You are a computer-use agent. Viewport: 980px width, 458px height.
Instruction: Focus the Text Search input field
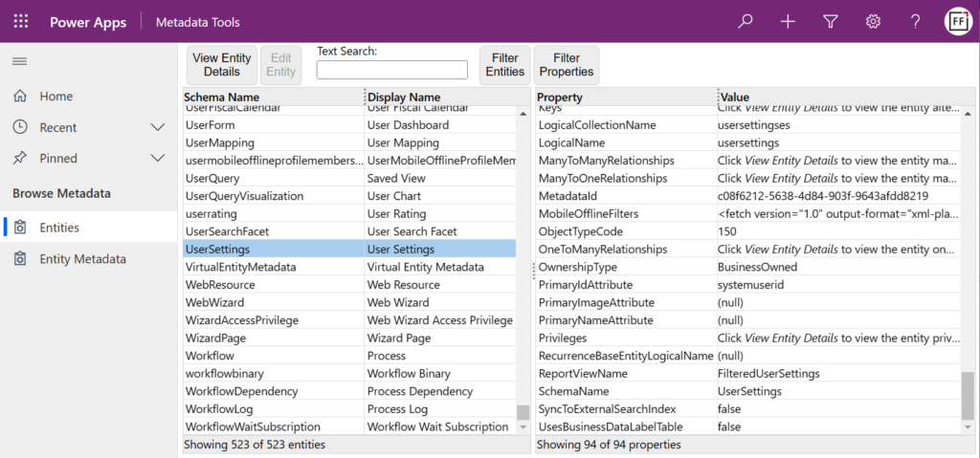coord(391,70)
